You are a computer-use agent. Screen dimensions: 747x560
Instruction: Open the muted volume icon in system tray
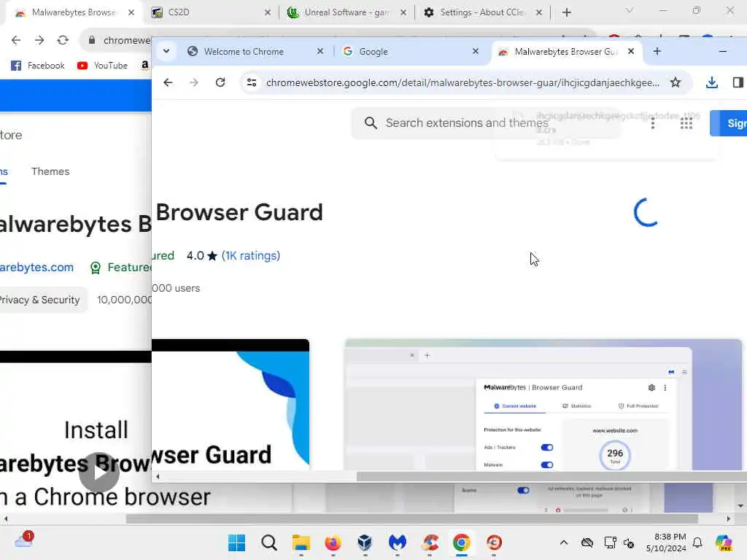[629, 542]
